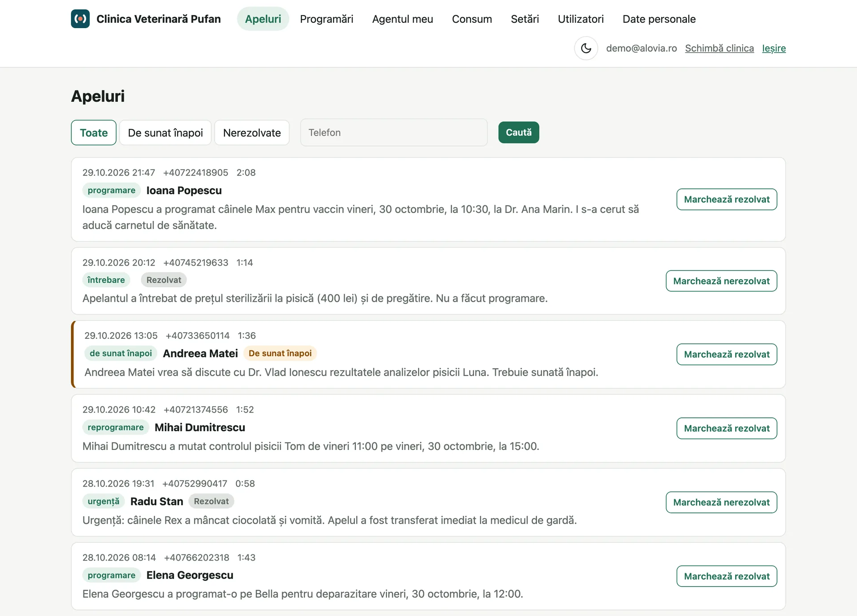
Task: Click the Clinica Veterinară Pufan logo icon
Action: [80, 19]
